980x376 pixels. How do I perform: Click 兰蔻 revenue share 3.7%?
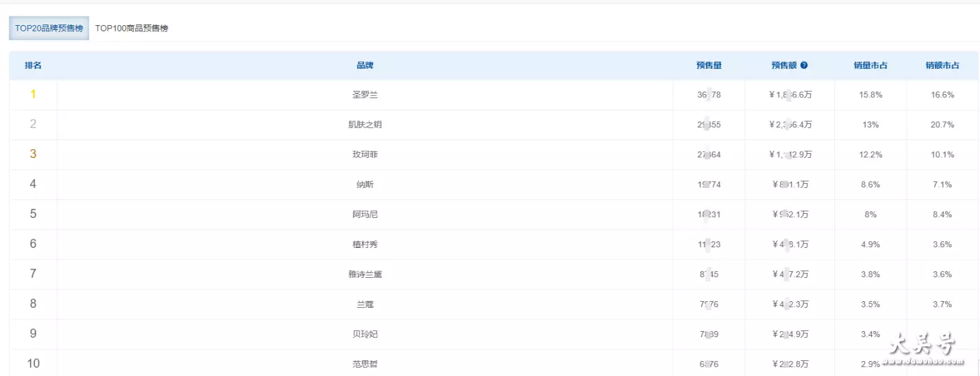pyautogui.click(x=943, y=304)
